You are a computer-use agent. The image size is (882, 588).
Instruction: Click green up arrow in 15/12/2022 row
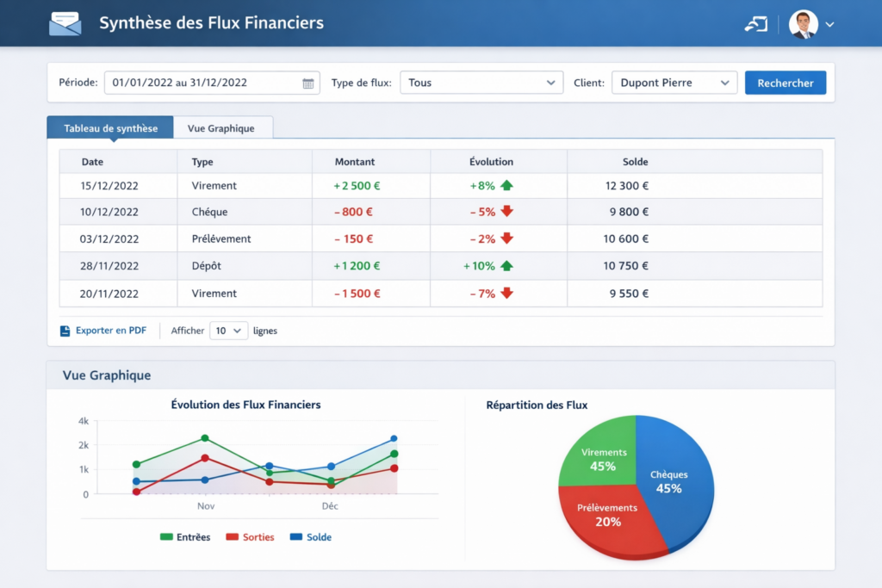[506, 186]
